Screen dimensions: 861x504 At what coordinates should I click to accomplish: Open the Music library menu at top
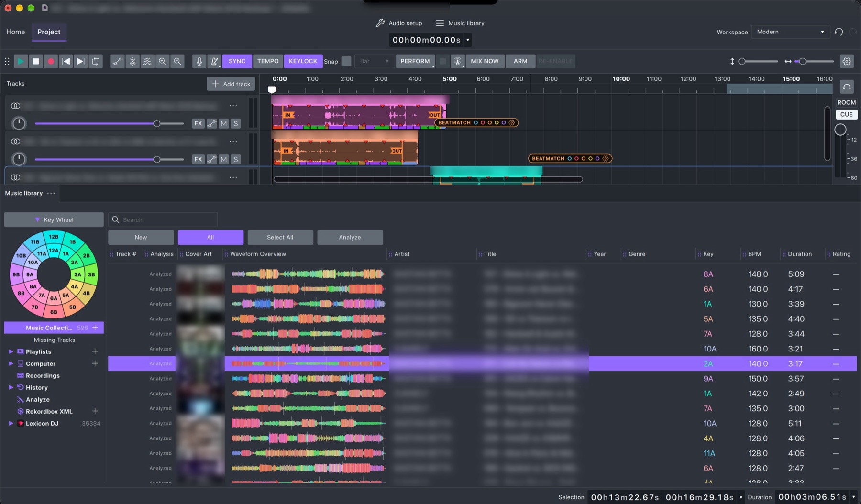click(x=460, y=23)
